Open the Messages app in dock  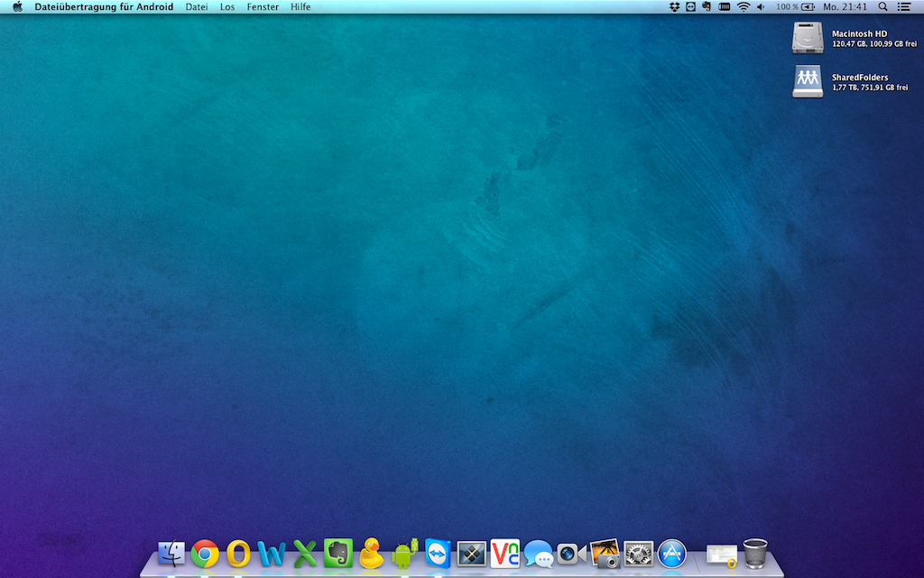pos(539,553)
